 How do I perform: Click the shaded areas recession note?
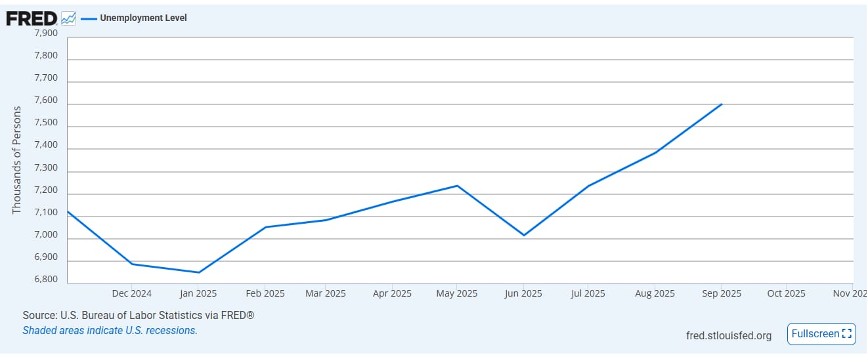click(x=110, y=331)
